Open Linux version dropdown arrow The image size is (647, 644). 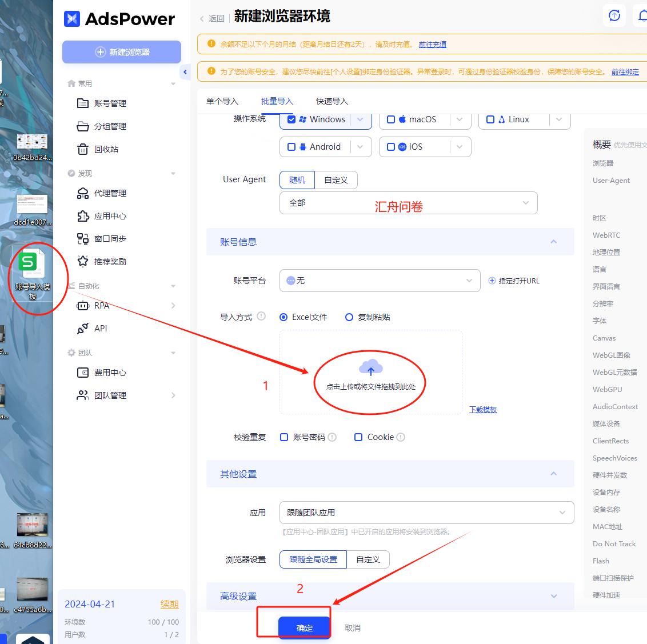pyautogui.click(x=559, y=119)
